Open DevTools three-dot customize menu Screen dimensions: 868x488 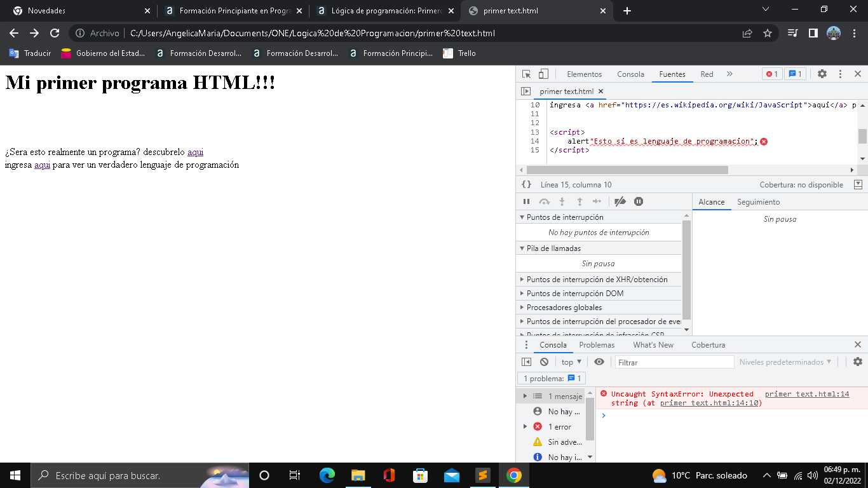[840, 74]
